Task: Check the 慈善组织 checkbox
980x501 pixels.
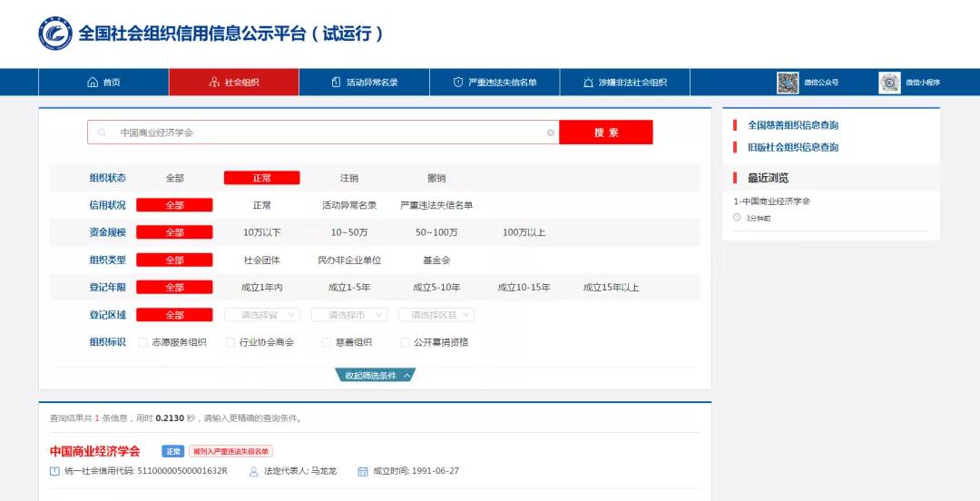Action: [327, 343]
